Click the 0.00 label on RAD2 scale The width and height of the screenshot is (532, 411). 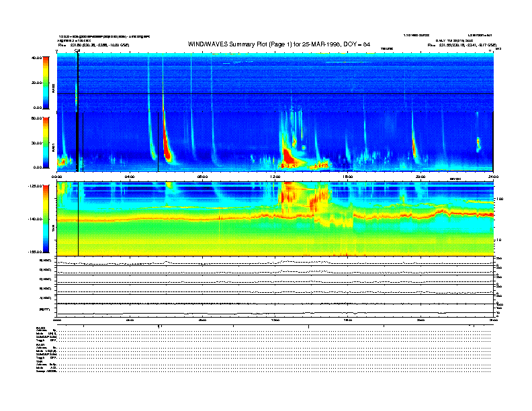point(38,107)
